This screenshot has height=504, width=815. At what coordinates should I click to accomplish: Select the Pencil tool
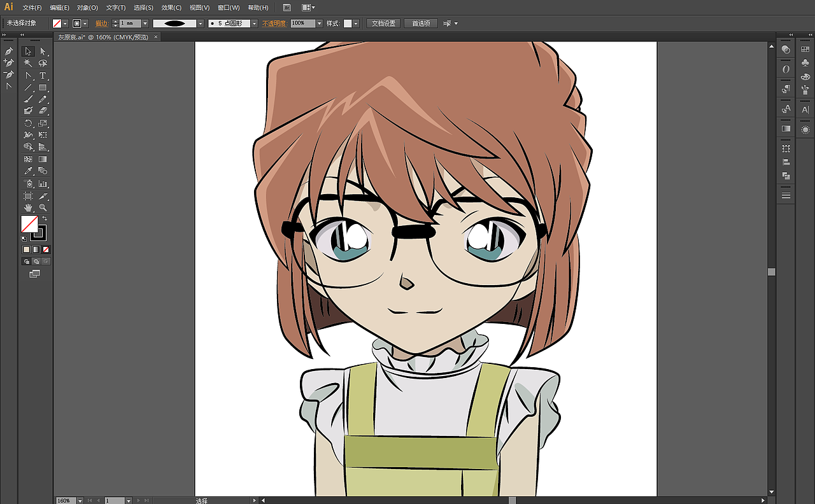(43, 99)
